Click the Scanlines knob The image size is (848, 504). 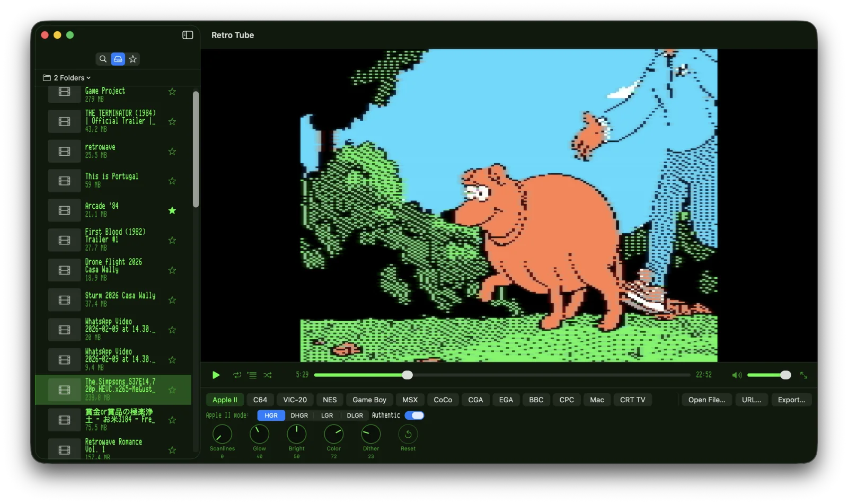click(x=222, y=435)
